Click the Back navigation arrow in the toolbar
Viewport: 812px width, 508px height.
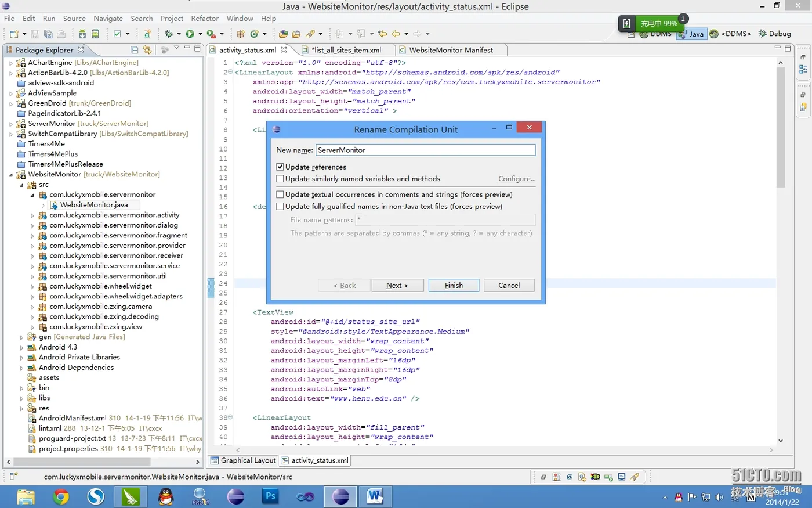[x=396, y=34]
